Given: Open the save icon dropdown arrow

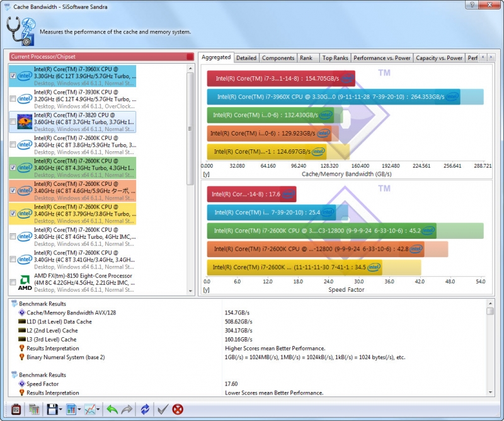Looking at the screenshot, I should (60, 410).
